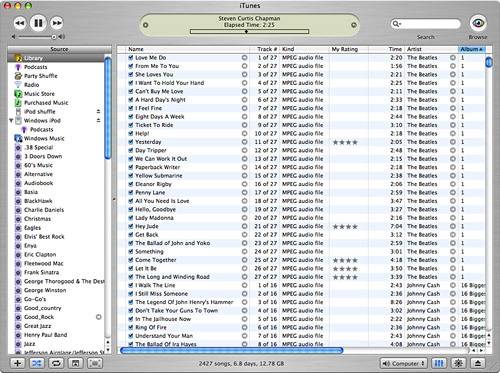This screenshot has height=373, width=500.
Task: Click the playback progress bar
Action: (x=249, y=32)
